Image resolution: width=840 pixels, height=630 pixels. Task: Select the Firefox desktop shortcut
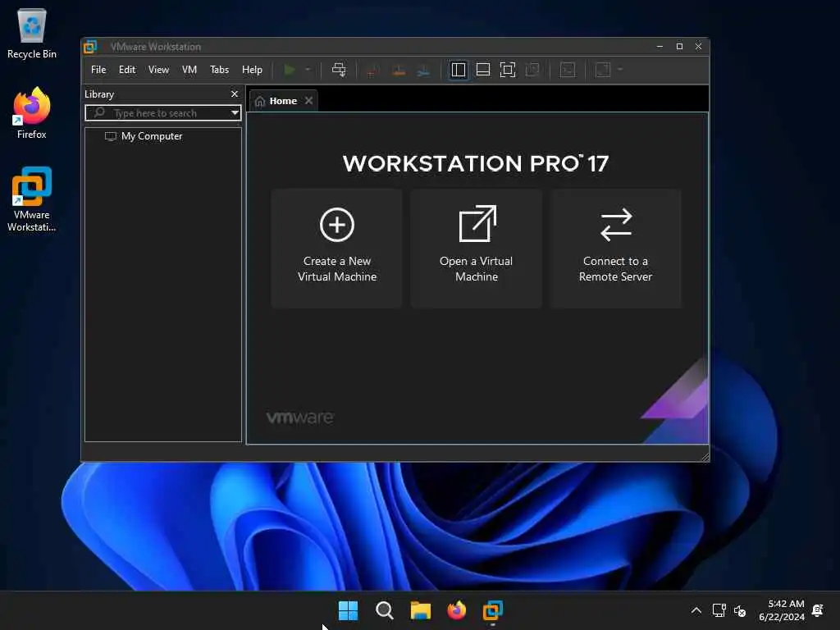32,112
